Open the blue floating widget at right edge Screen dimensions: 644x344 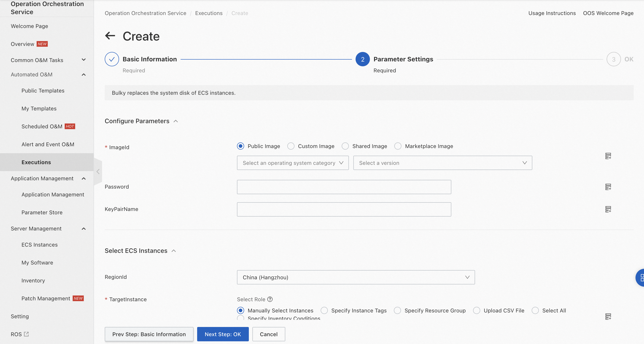tap(640, 277)
